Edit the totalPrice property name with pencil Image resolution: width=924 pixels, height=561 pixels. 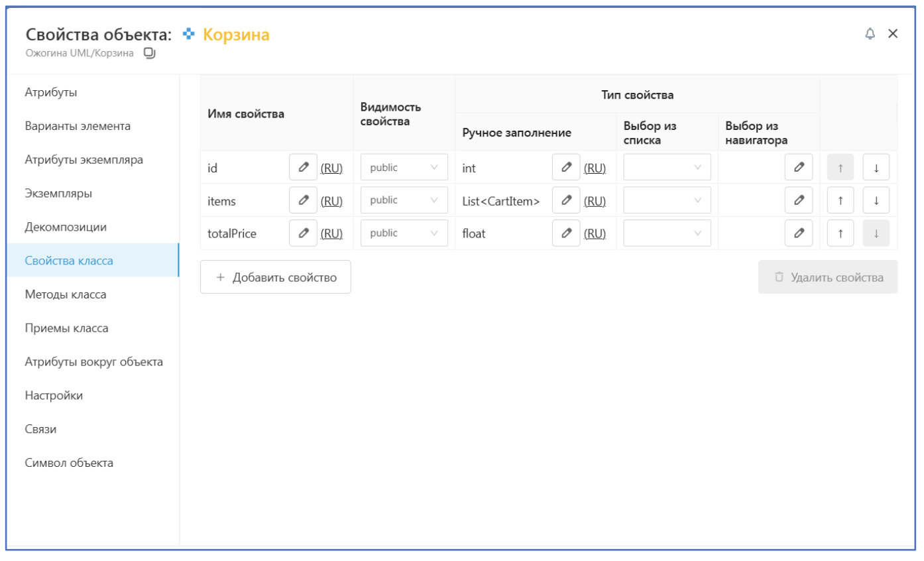click(303, 233)
